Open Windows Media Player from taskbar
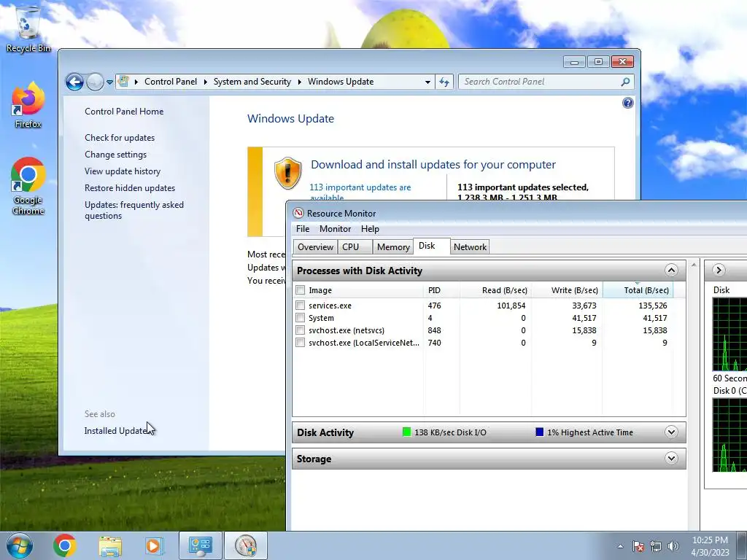Viewport: 747px width, 560px height. 153,545
